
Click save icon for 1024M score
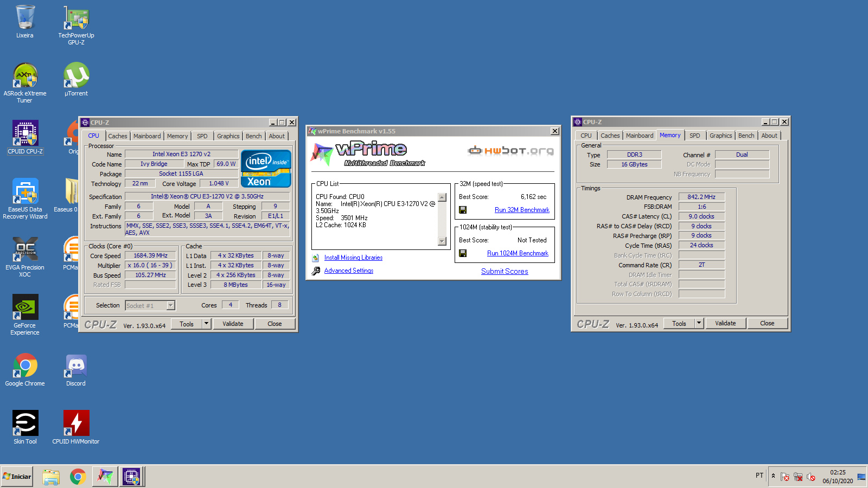pos(463,253)
